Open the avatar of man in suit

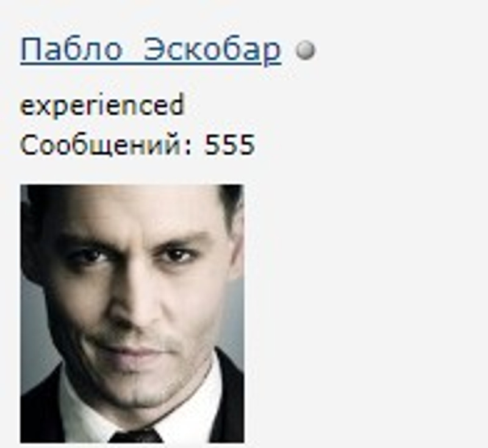pos(132,313)
